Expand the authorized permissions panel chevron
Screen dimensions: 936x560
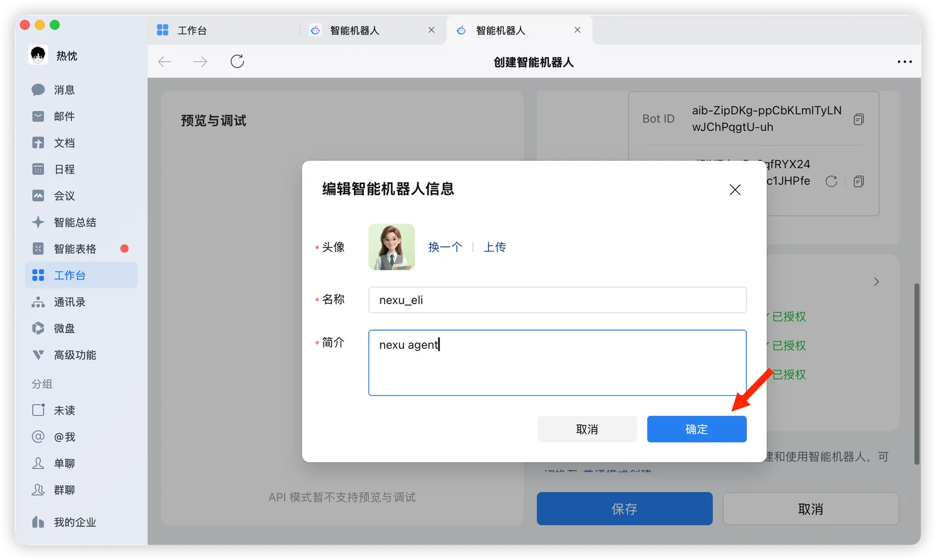point(877,281)
